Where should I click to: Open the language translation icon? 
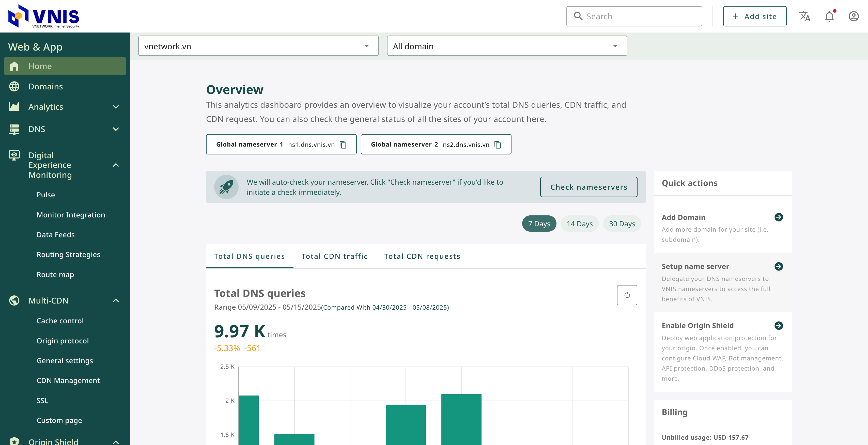[805, 16]
